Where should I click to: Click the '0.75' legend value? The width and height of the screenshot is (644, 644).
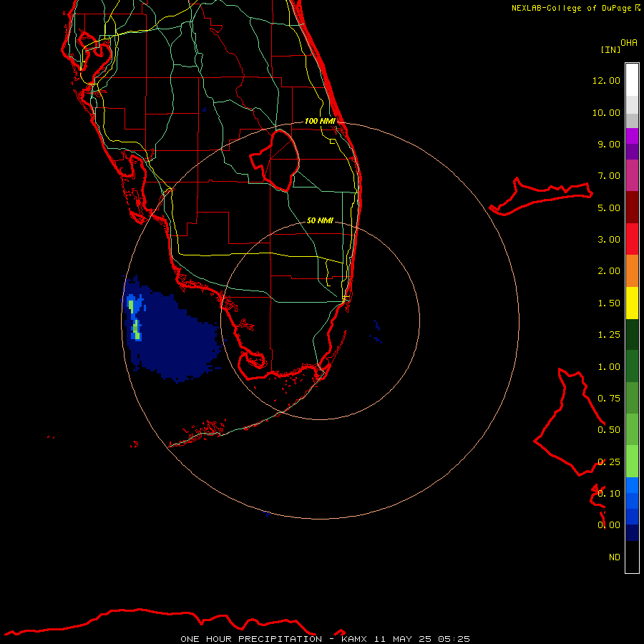pyautogui.click(x=609, y=399)
